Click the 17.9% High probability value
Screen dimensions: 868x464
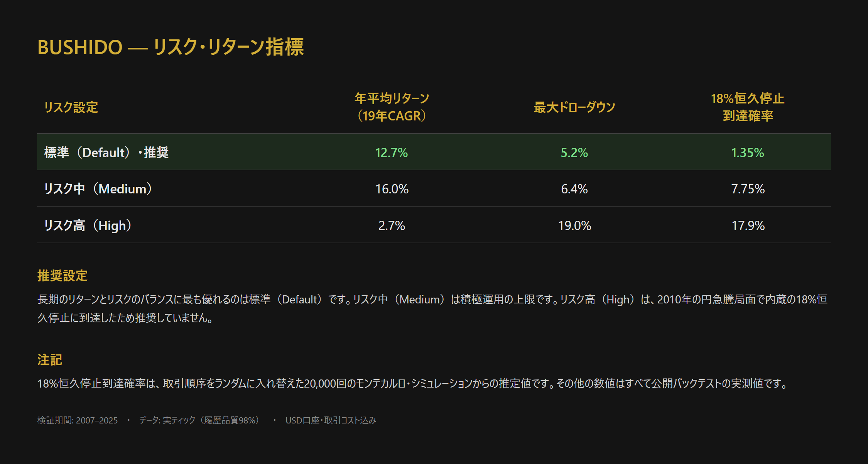tap(748, 225)
